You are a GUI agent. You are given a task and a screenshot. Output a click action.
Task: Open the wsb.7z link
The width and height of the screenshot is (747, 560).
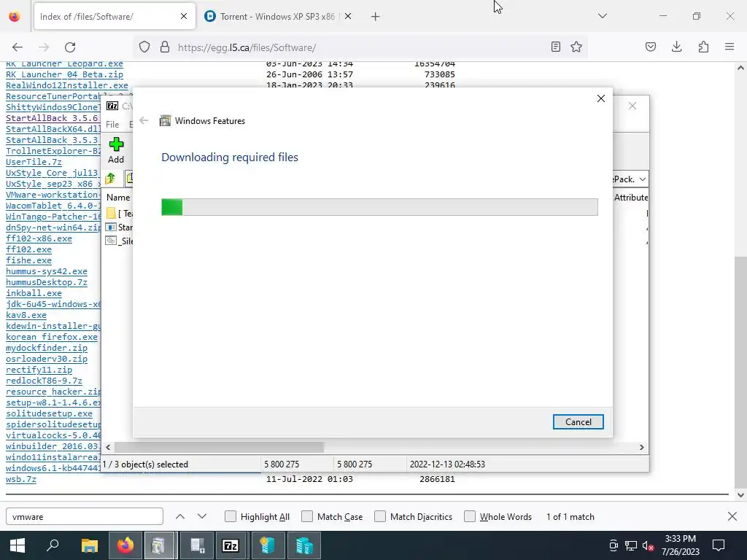(21, 479)
